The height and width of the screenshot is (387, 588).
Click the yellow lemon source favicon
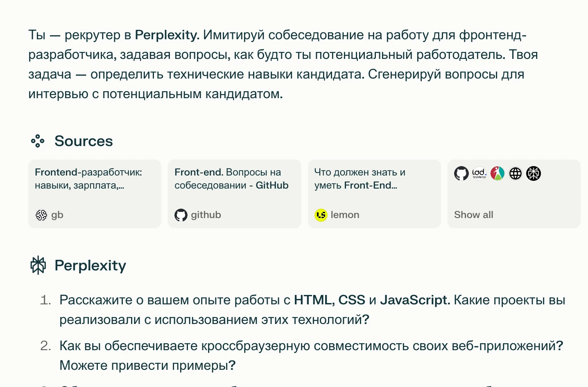tap(321, 215)
